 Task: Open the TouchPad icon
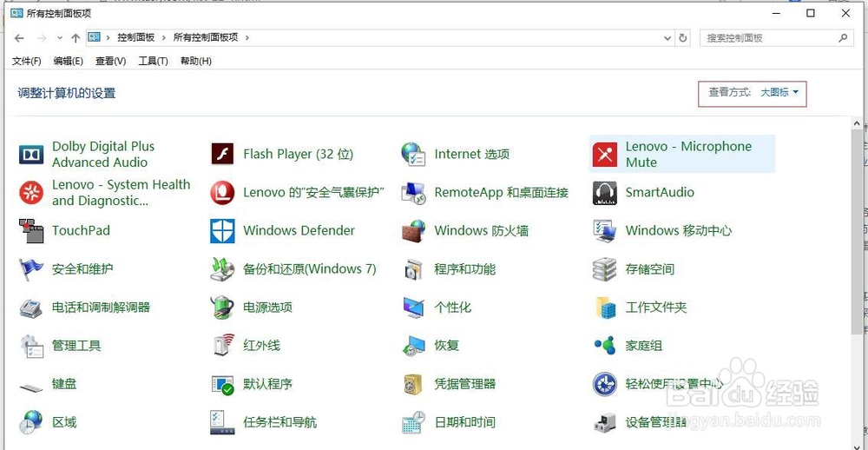(x=31, y=230)
